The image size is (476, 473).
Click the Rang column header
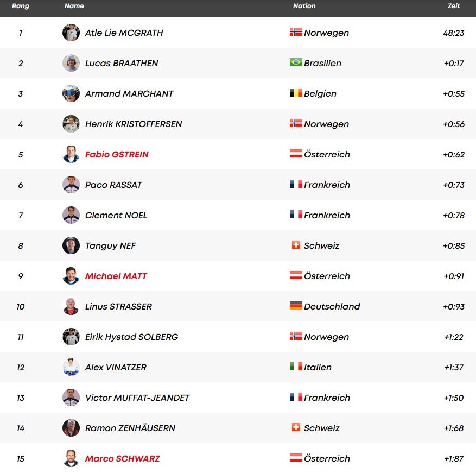pyautogui.click(x=21, y=6)
